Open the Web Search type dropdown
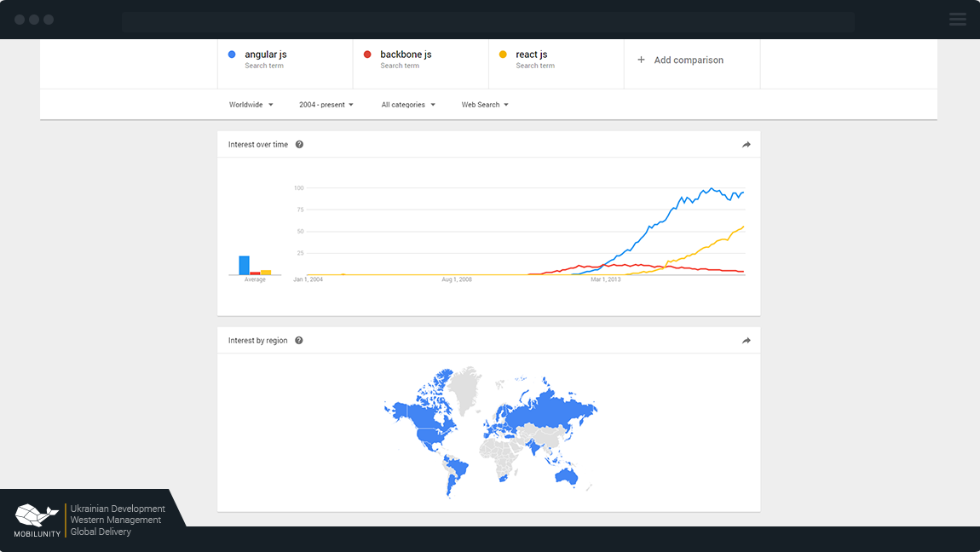 point(485,105)
